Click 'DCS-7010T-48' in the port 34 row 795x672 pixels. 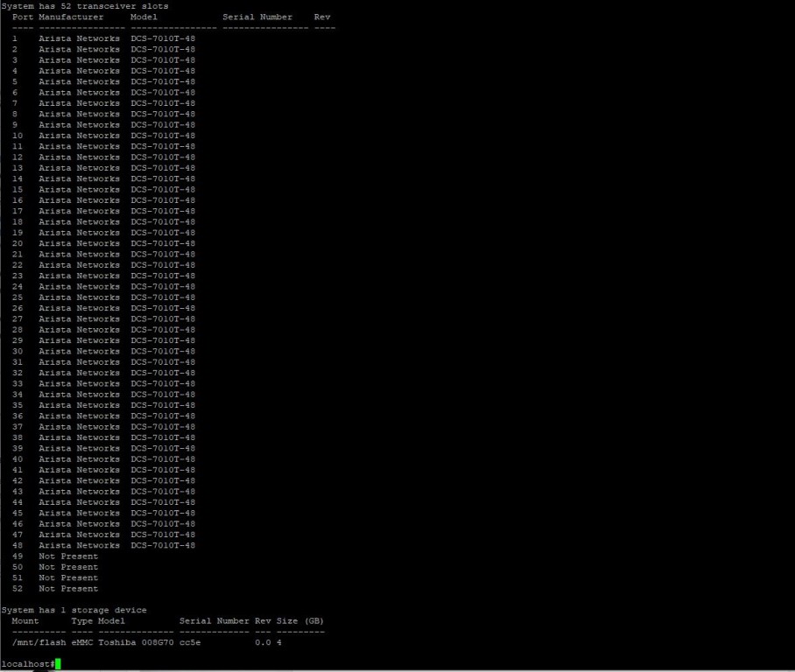(x=163, y=395)
